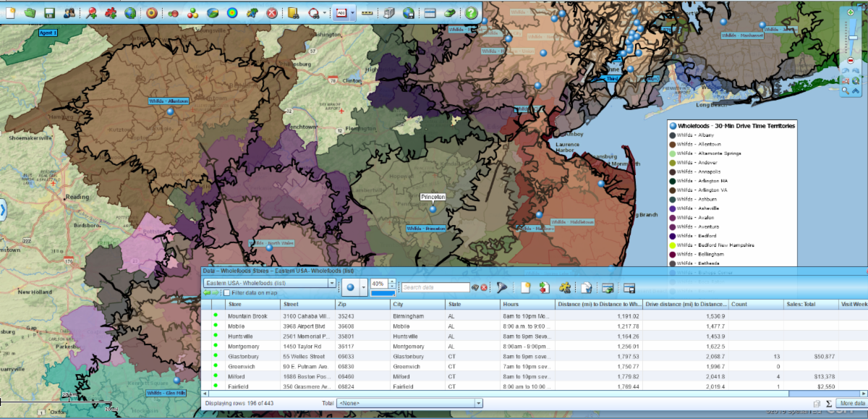868x419 pixels.
Task: Sort by the 'City' column header
Action: 417,305
